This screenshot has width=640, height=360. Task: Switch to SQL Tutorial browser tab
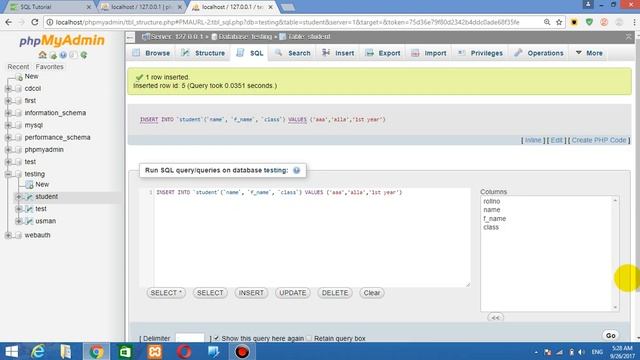point(49,7)
